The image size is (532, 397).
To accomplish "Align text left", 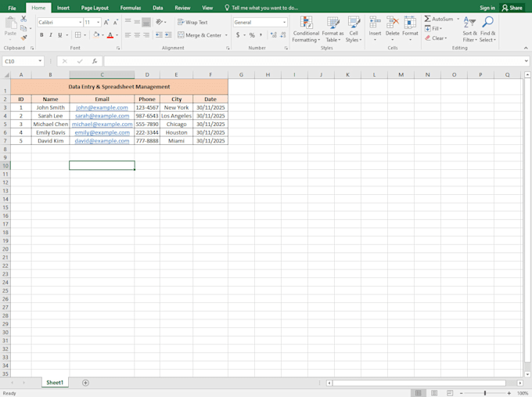I will (128, 35).
